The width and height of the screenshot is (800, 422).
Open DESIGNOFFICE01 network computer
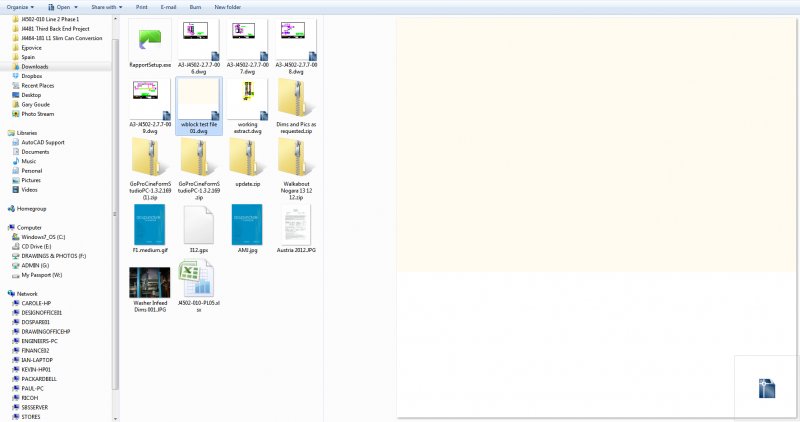(x=41, y=313)
